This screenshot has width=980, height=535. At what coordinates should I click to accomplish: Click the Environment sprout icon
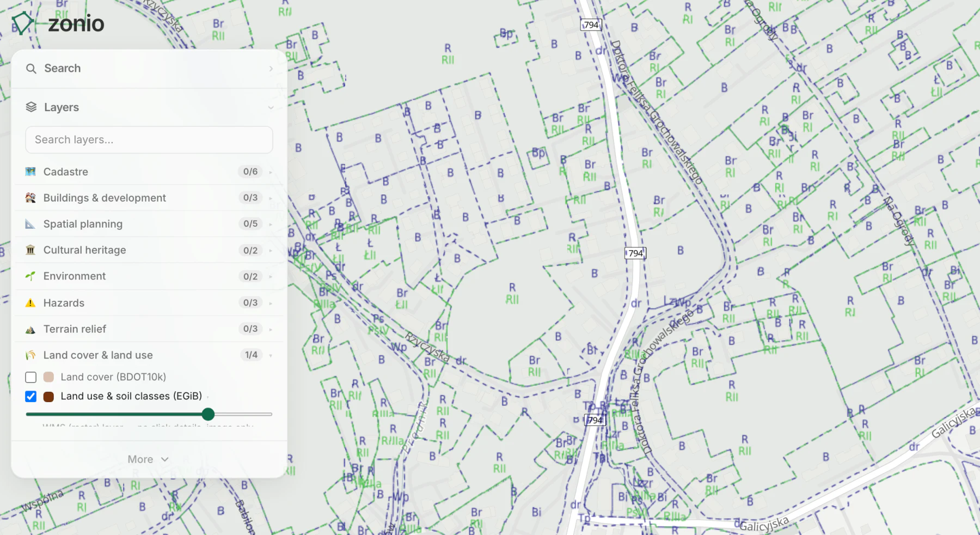pos(30,276)
